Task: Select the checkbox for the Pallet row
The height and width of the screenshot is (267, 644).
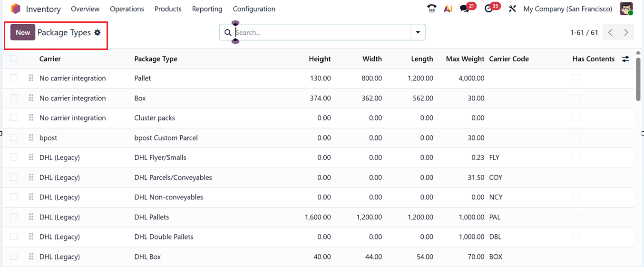Action: 14,78
